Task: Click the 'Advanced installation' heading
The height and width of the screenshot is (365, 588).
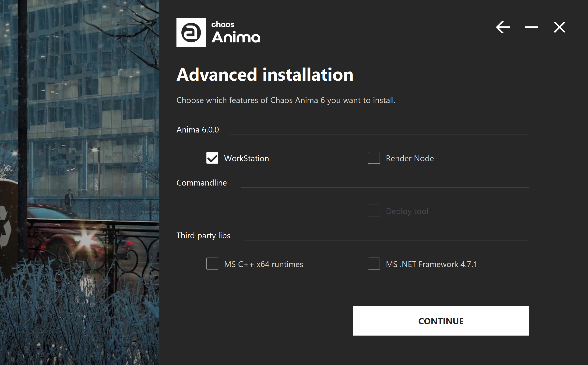Action: [265, 75]
